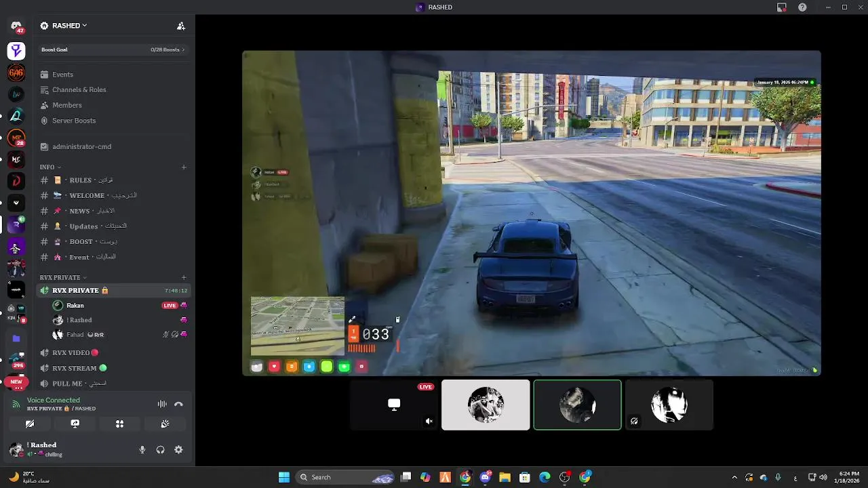The width and height of the screenshot is (868, 488).
Task: Create channel in INFO category
Action: point(184,167)
